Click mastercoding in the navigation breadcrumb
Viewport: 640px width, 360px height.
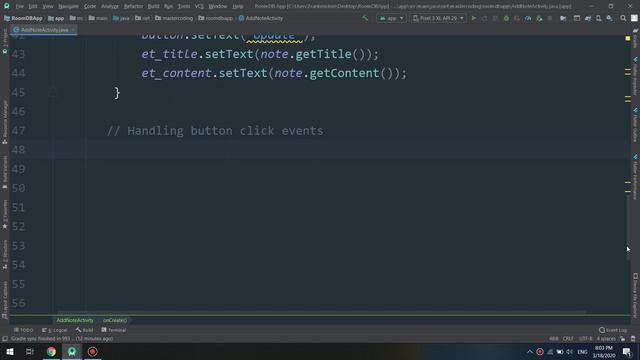(174, 18)
